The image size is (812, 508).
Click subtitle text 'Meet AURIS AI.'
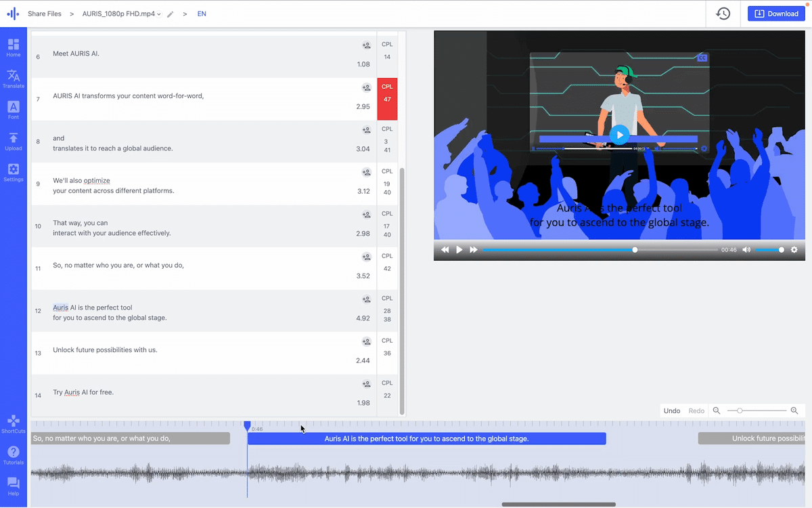click(76, 54)
